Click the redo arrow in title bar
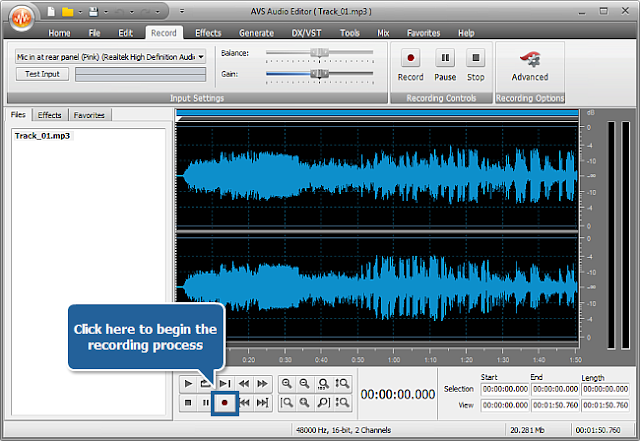The height and width of the screenshot is (441, 640). tap(145, 12)
